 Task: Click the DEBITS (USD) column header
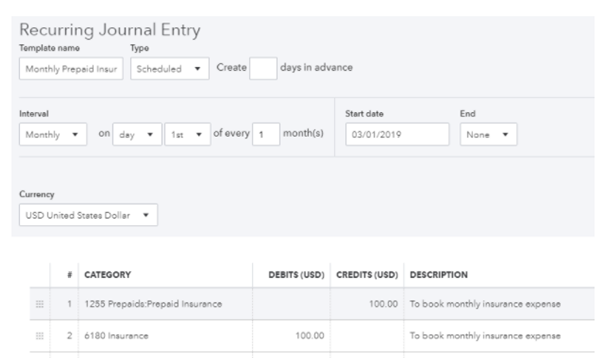(x=296, y=275)
